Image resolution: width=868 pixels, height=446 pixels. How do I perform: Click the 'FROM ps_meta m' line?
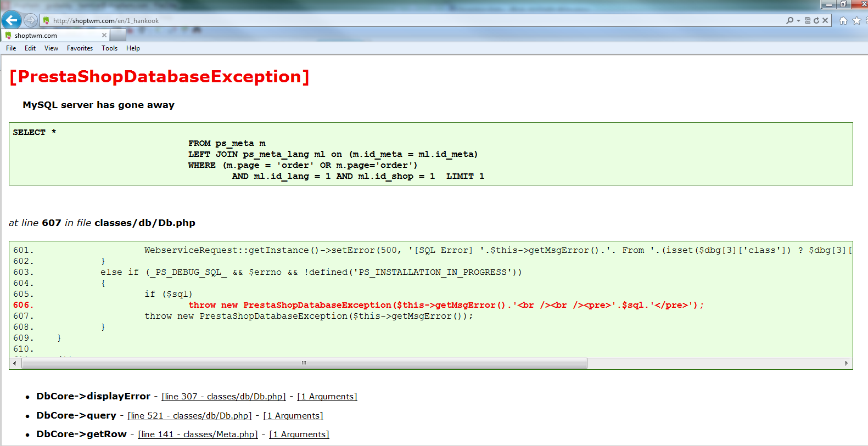coord(227,143)
